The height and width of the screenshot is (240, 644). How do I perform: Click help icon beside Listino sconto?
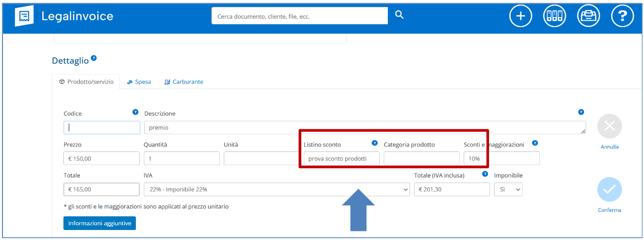coord(374,143)
